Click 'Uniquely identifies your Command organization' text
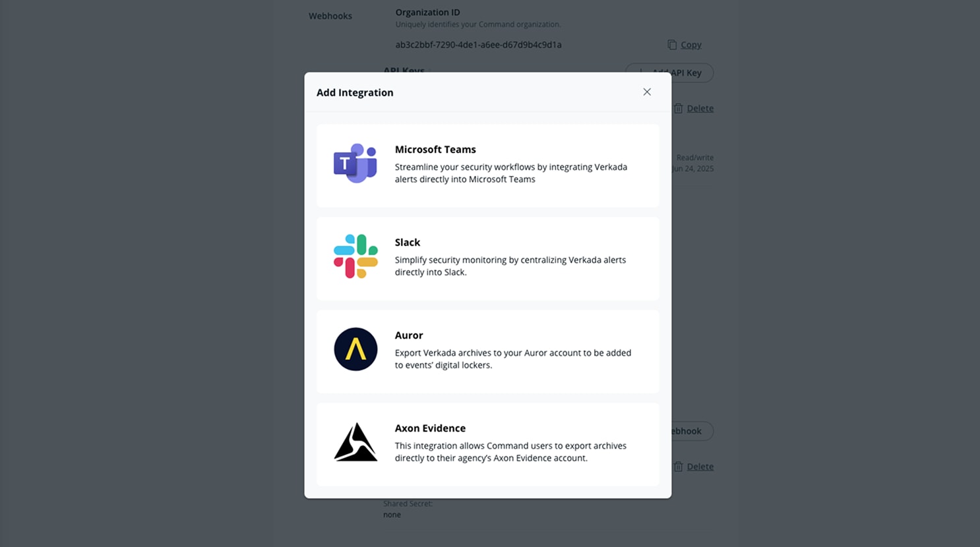The image size is (980, 547). point(478,24)
